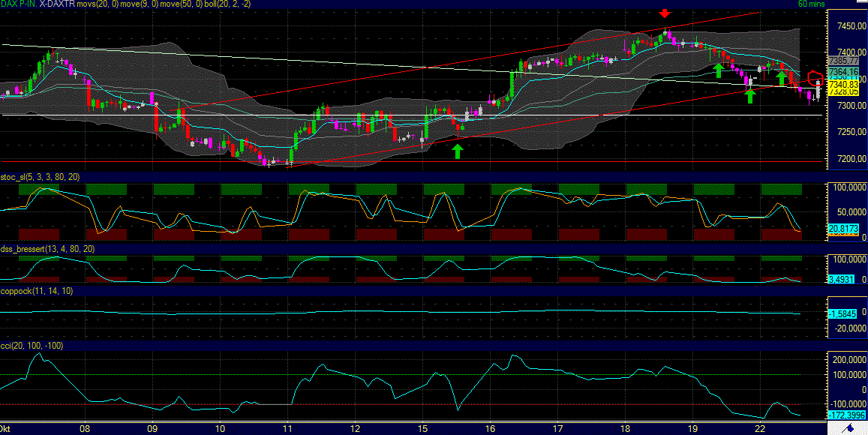Select the blue flag drawing tool at bottom right
Viewport: 868px width, 435px height.
click(850, 429)
